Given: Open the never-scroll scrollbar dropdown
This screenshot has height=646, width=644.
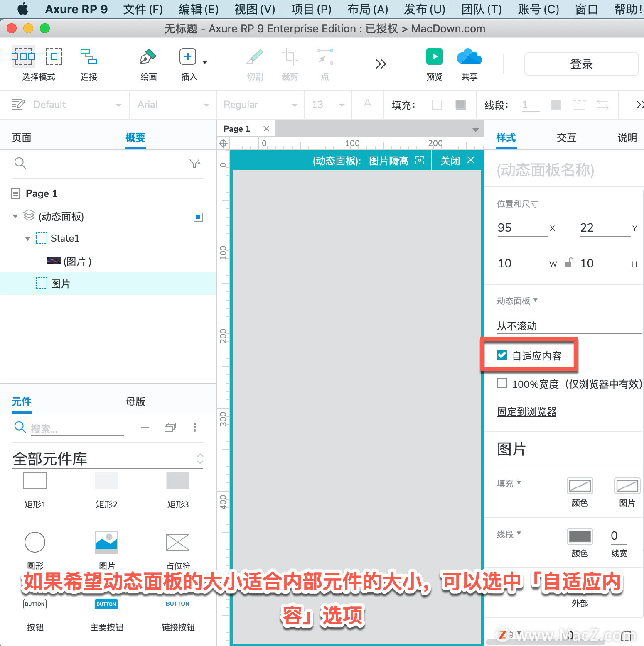Looking at the screenshot, I should point(569,326).
